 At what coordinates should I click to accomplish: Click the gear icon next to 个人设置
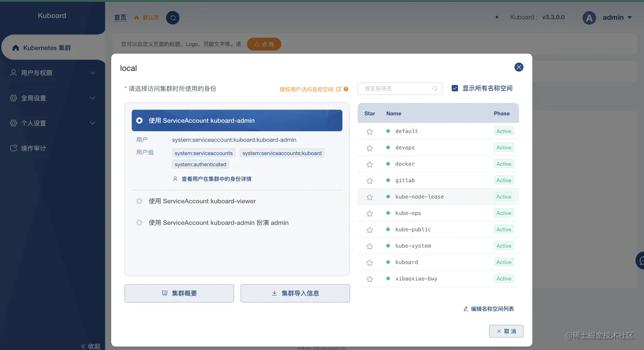pyautogui.click(x=14, y=123)
